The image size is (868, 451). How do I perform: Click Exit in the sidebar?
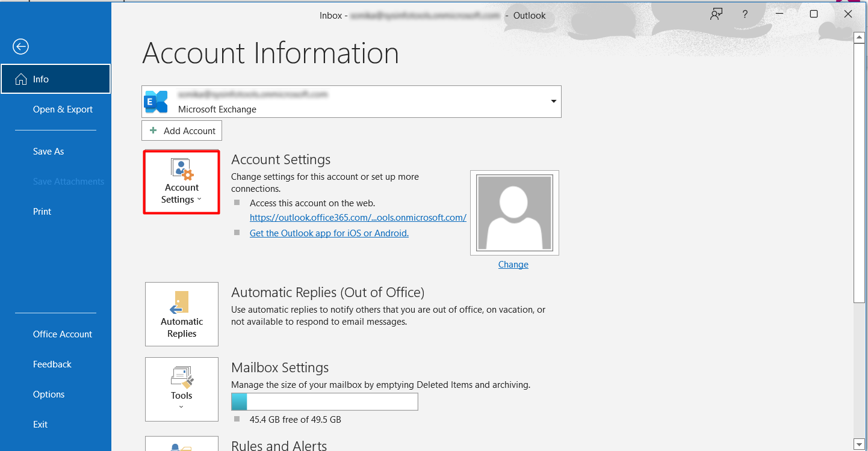40,425
